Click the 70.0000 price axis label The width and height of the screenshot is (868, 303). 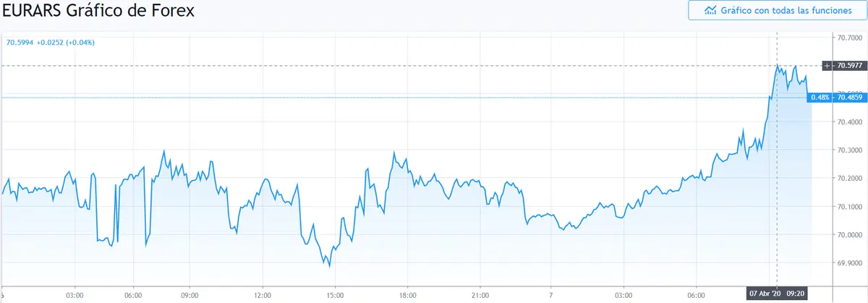tap(849, 235)
